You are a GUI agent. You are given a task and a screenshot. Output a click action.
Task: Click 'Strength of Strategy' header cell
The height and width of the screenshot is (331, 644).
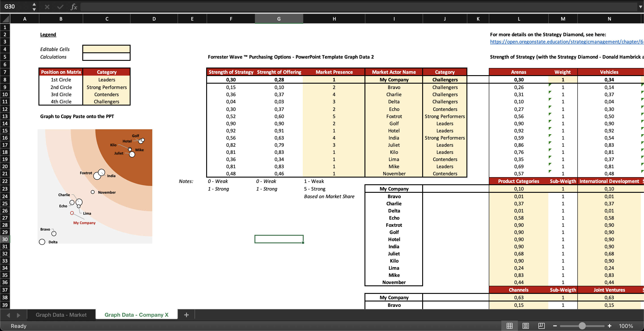(231, 72)
